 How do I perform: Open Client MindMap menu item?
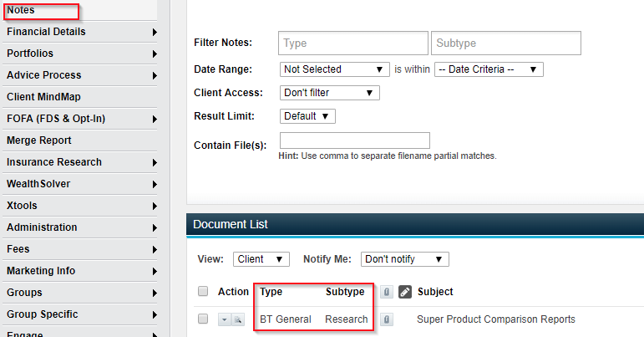coord(79,97)
